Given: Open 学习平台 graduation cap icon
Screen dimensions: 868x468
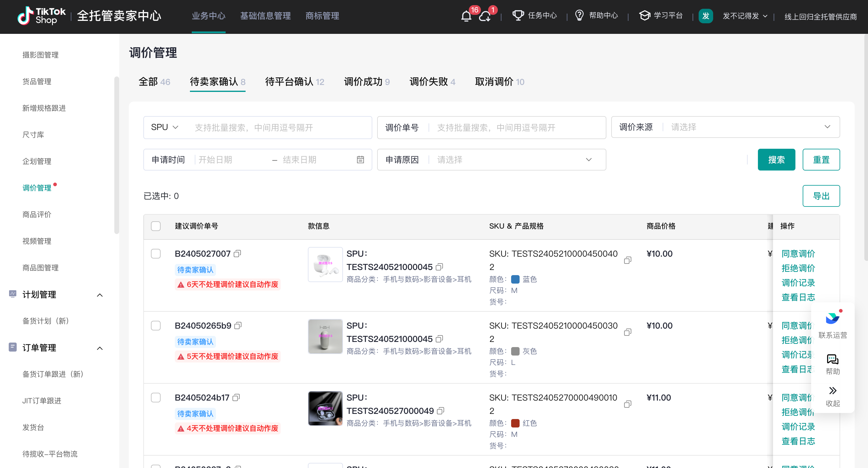Looking at the screenshot, I should pos(644,15).
